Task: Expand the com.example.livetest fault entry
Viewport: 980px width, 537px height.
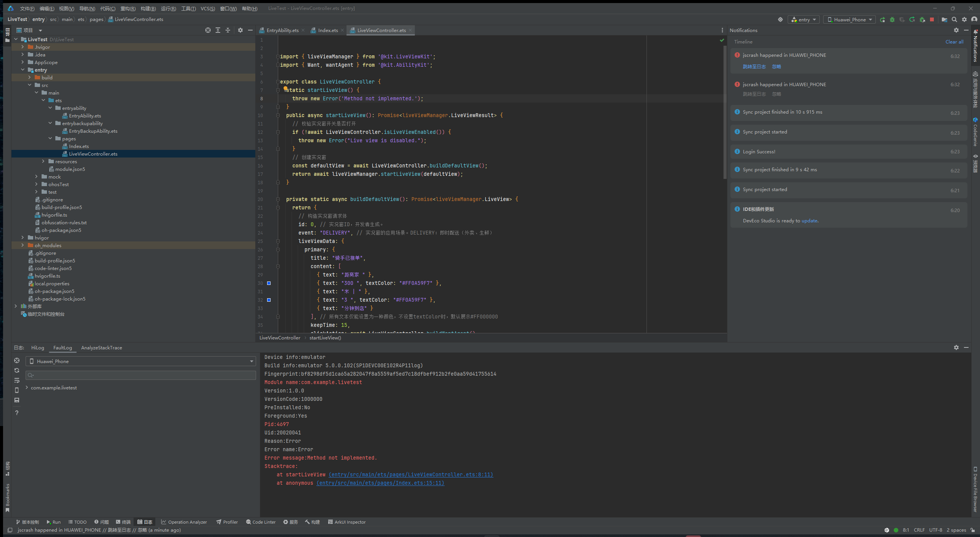Action: tap(27, 387)
